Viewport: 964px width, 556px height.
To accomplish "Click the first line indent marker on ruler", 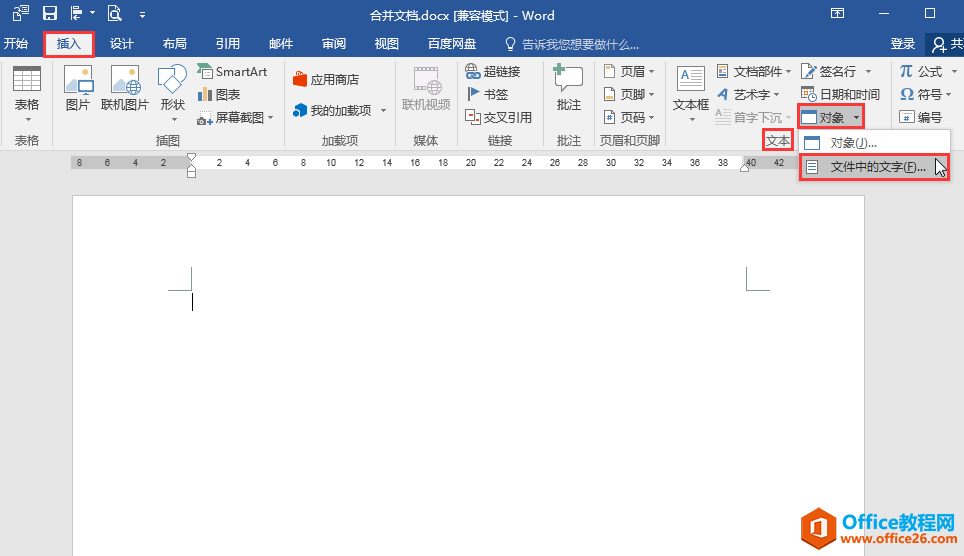I will click(x=192, y=157).
